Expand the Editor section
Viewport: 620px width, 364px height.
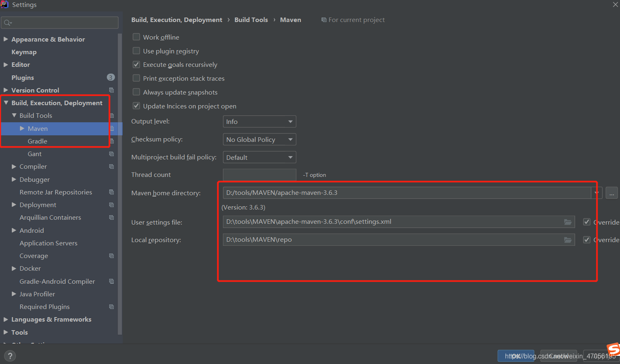tap(6, 64)
